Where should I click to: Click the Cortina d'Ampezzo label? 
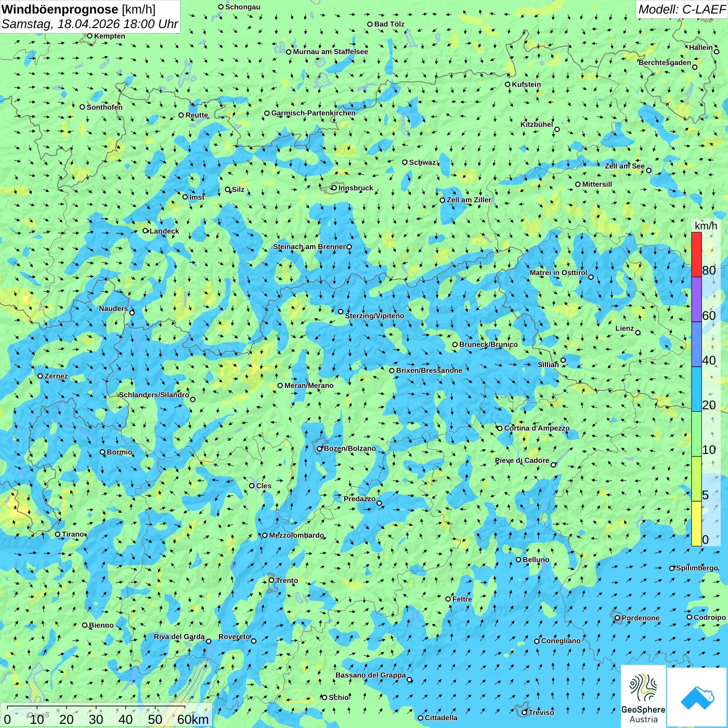pos(537,428)
